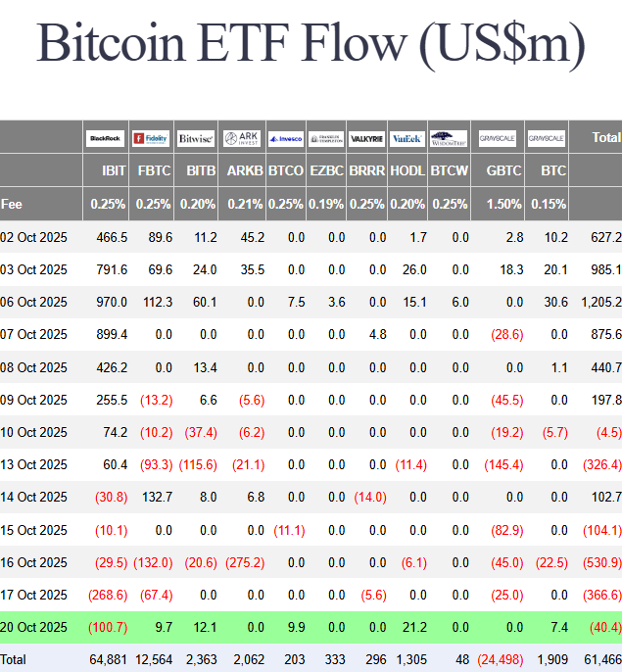622x672 pixels.
Task: Click the Fee row label
Action: pyautogui.click(x=12, y=204)
